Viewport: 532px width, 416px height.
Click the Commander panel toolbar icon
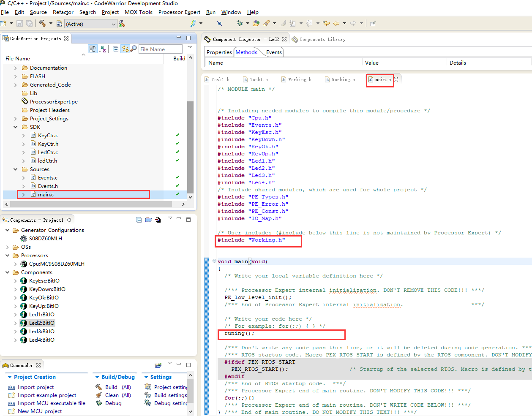coord(158,365)
